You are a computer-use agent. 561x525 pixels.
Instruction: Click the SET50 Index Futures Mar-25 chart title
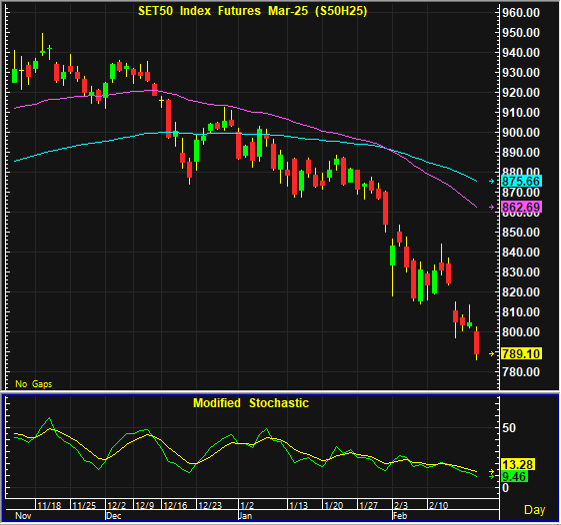coord(253,11)
